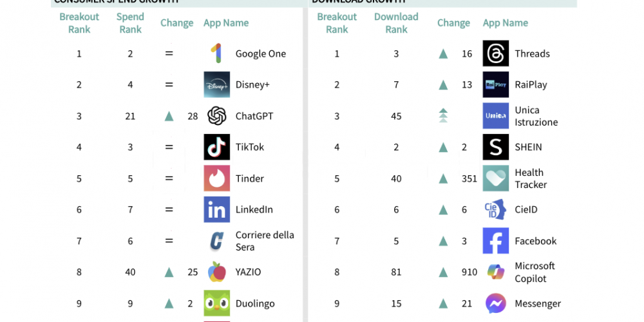
Task: Click the LinkedIn app icon
Action: tap(217, 209)
